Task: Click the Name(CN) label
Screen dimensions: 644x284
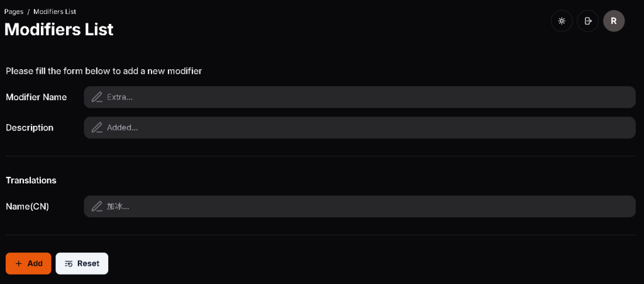Action: tap(27, 207)
